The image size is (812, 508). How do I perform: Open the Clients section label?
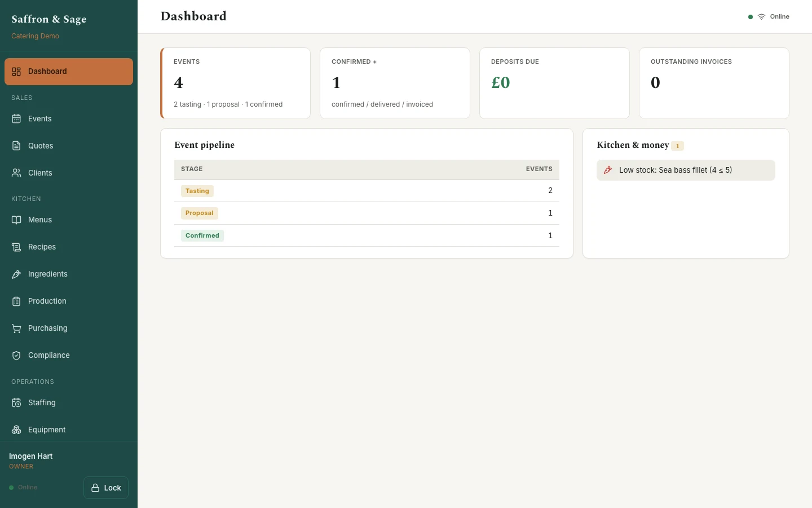(x=40, y=173)
